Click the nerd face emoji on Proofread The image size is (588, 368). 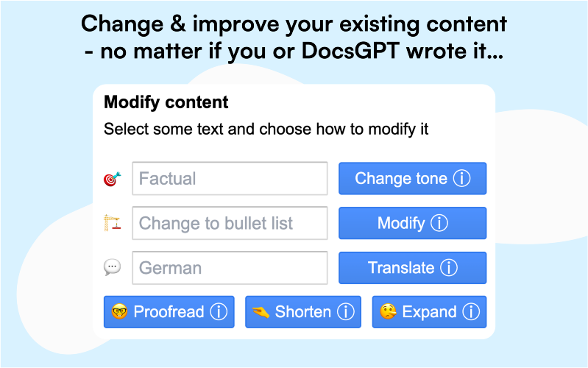tap(120, 312)
